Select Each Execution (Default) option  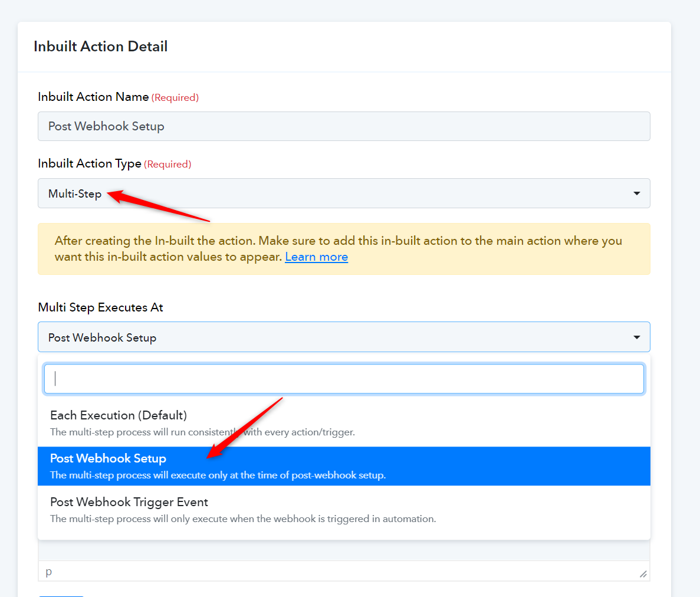pos(344,423)
